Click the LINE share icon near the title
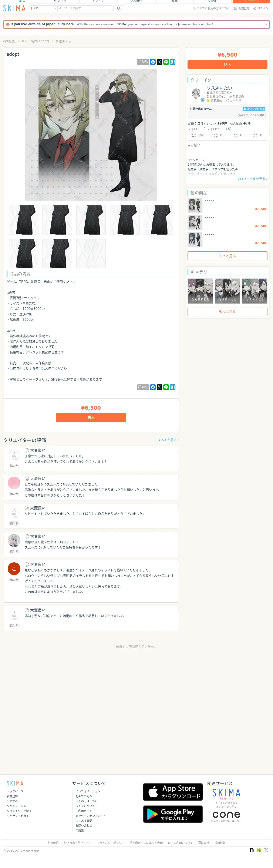Image resolution: width=273 pixels, height=868 pixels. tap(166, 62)
